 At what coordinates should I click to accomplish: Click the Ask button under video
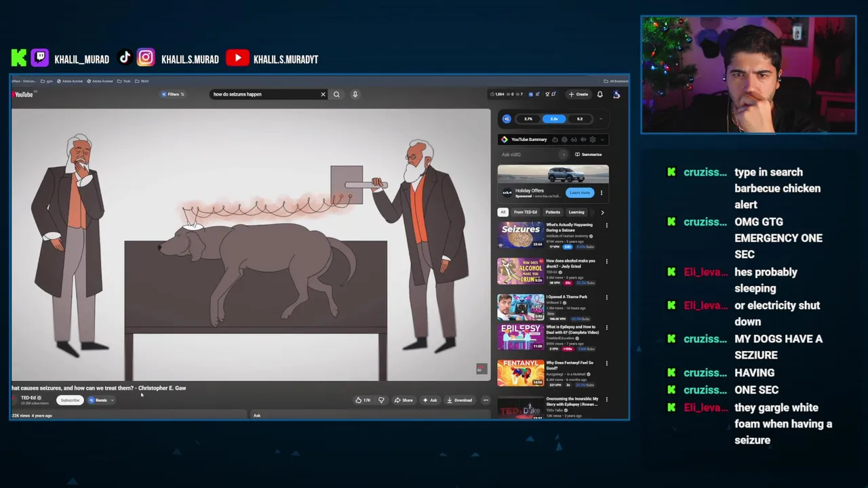pos(430,400)
